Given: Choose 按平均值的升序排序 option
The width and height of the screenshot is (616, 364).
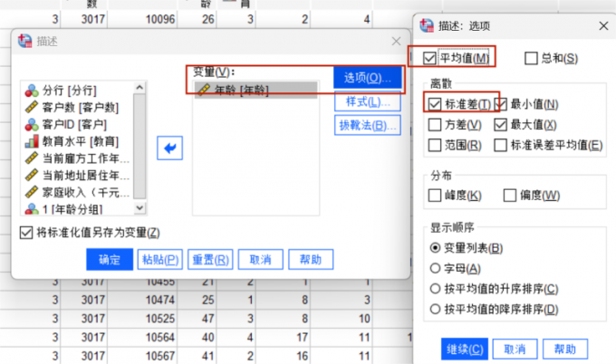Looking at the screenshot, I should [x=436, y=289].
